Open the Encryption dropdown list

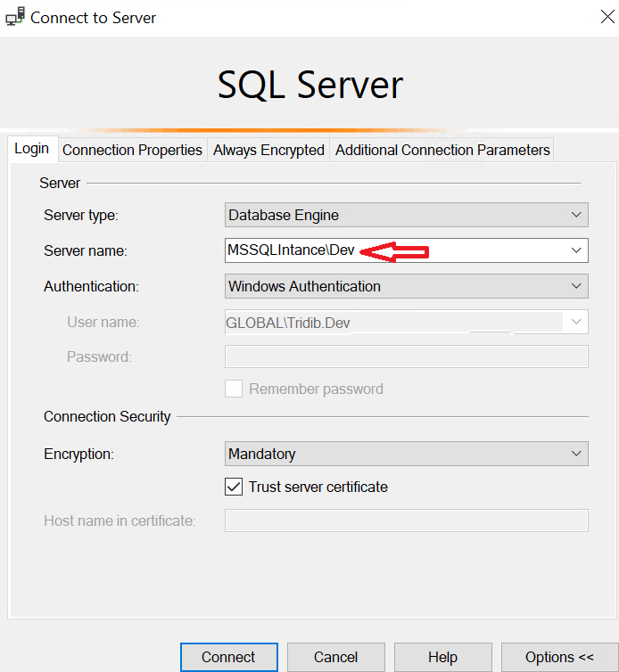(576, 454)
